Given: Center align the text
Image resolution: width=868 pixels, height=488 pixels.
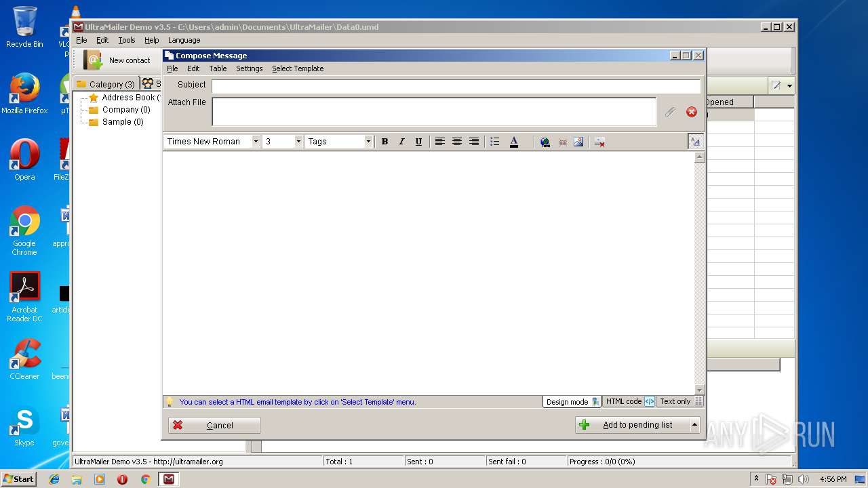Looking at the screenshot, I should [457, 142].
